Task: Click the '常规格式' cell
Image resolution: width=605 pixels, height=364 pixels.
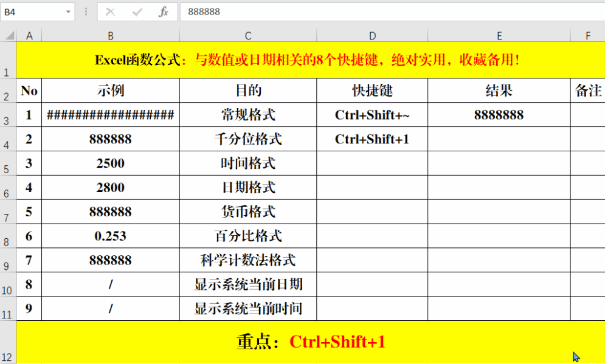Action: (x=248, y=115)
